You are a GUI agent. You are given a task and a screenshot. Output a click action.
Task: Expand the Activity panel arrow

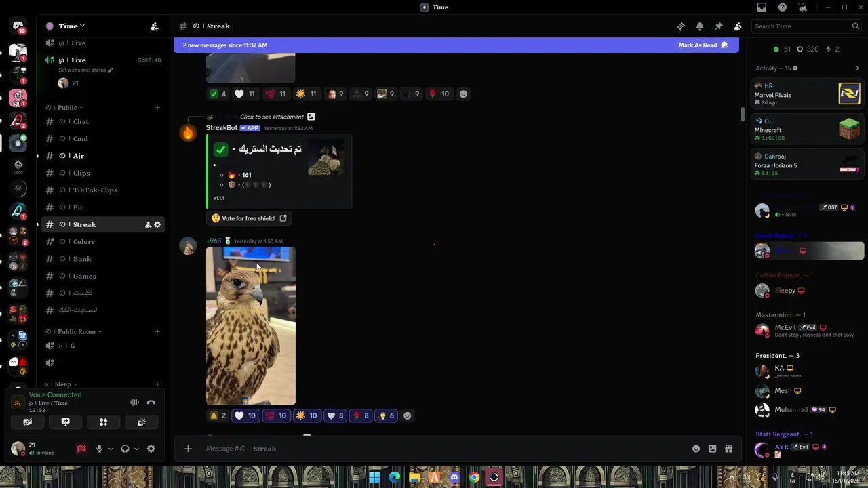click(x=857, y=68)
